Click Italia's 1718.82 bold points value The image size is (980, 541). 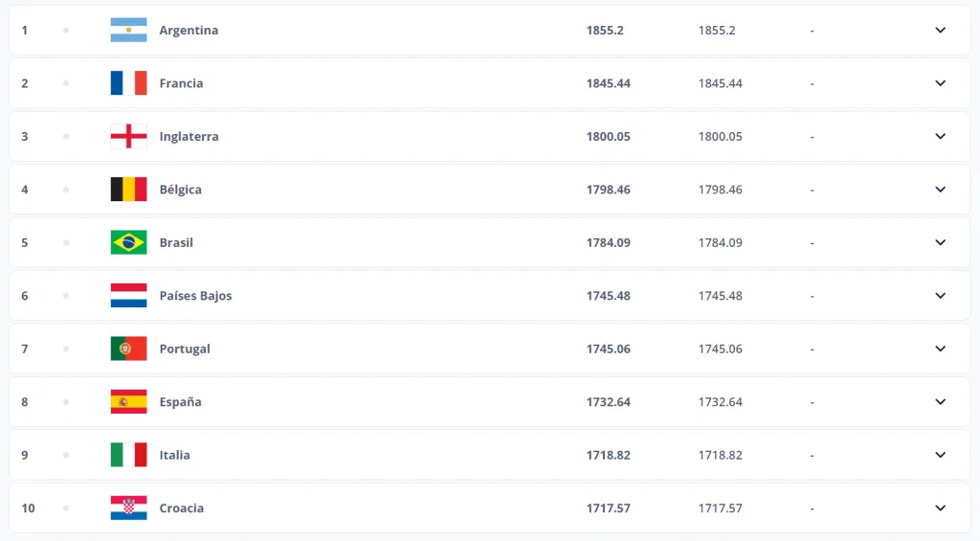(x=608, y=456)
